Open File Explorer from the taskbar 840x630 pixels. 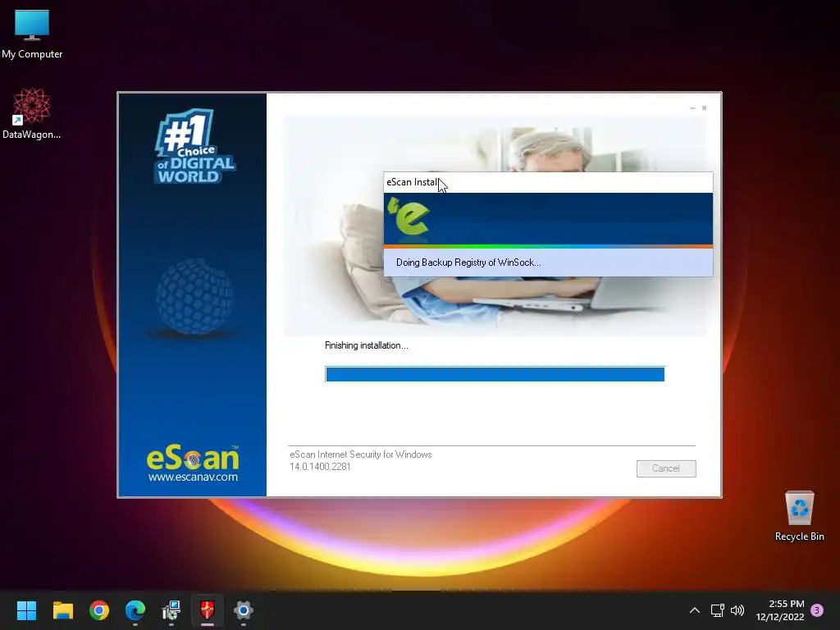point(62,609)
